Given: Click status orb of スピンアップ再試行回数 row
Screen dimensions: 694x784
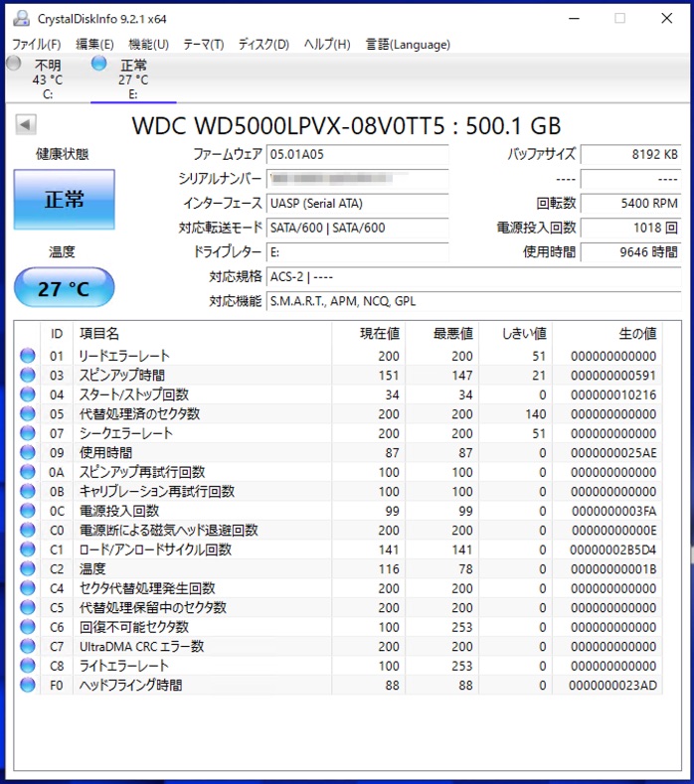Looking at the screenshot, I should (28, 472).
